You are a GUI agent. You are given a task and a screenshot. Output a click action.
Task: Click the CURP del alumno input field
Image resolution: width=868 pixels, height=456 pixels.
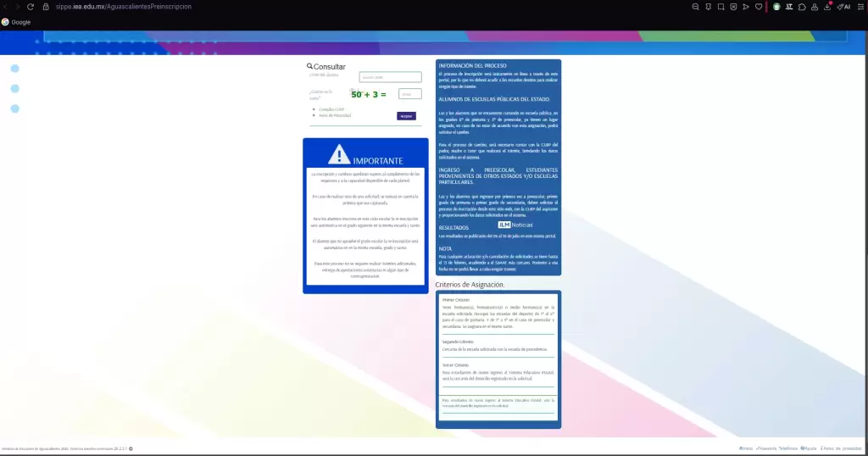(x=390, y=77)
